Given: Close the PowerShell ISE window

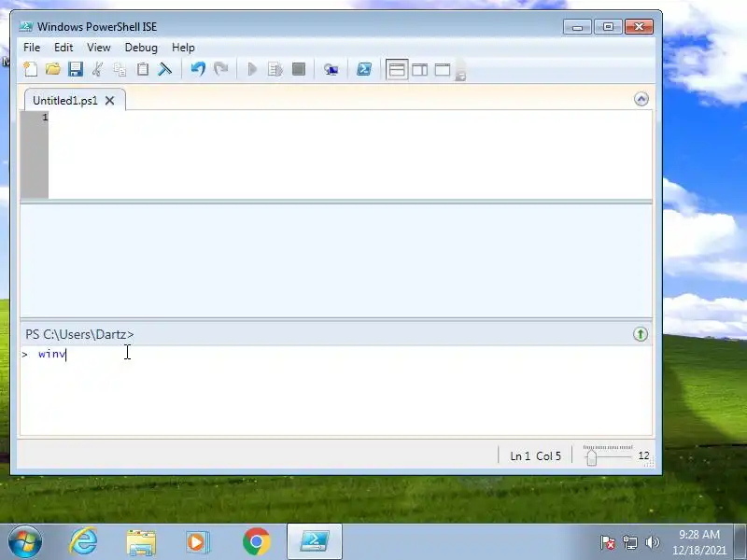Looking at the screenshot, I should tap(639, 27).
